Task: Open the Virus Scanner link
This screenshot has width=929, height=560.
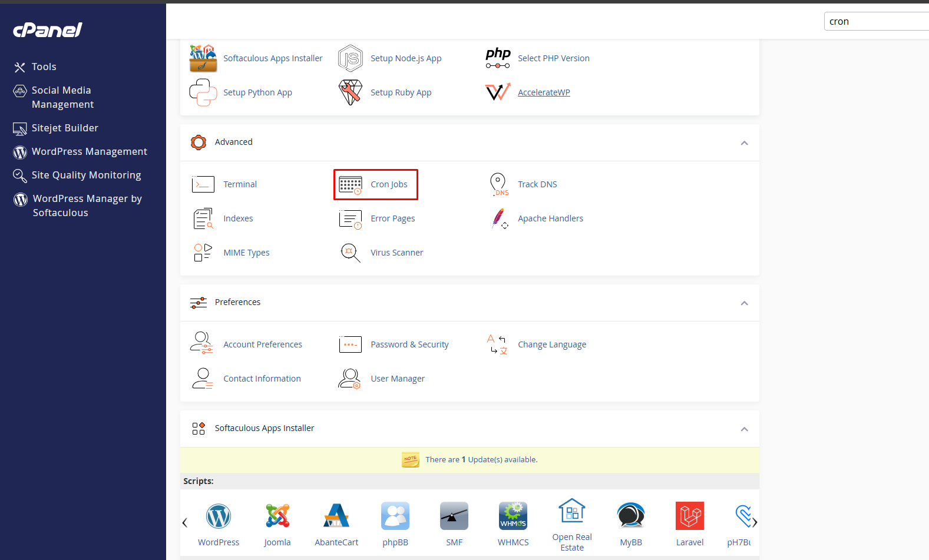Action: pos(397,253)
